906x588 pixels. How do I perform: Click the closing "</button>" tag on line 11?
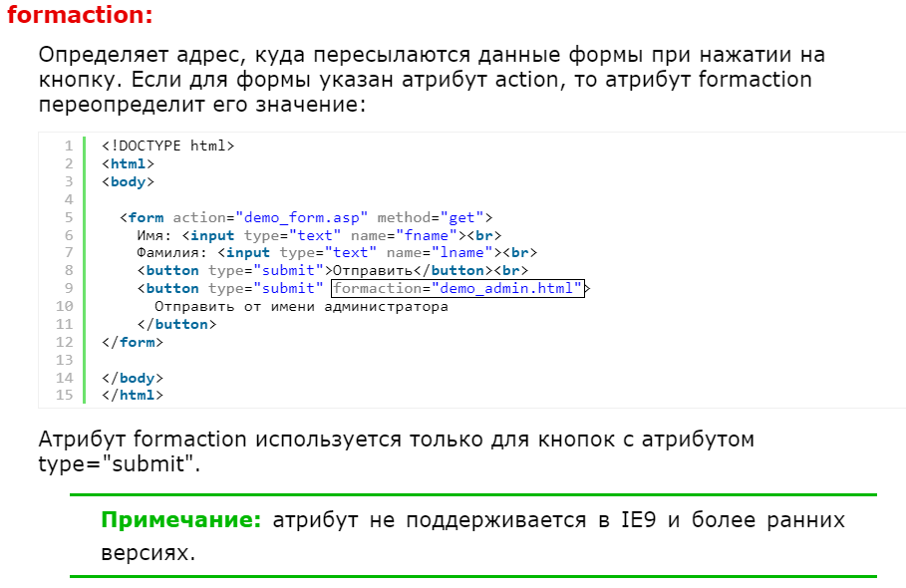coord(176,324)
